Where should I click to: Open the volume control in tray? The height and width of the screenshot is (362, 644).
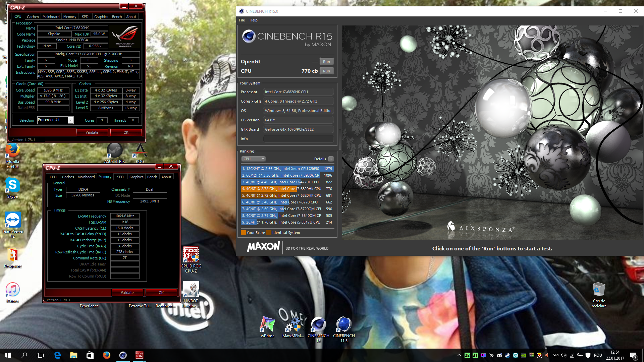tap(563, 355)
